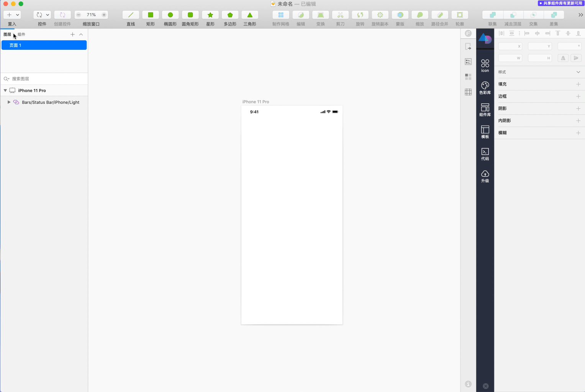Add a new page with plus
The image size is (585, 392).
(72, 34)
